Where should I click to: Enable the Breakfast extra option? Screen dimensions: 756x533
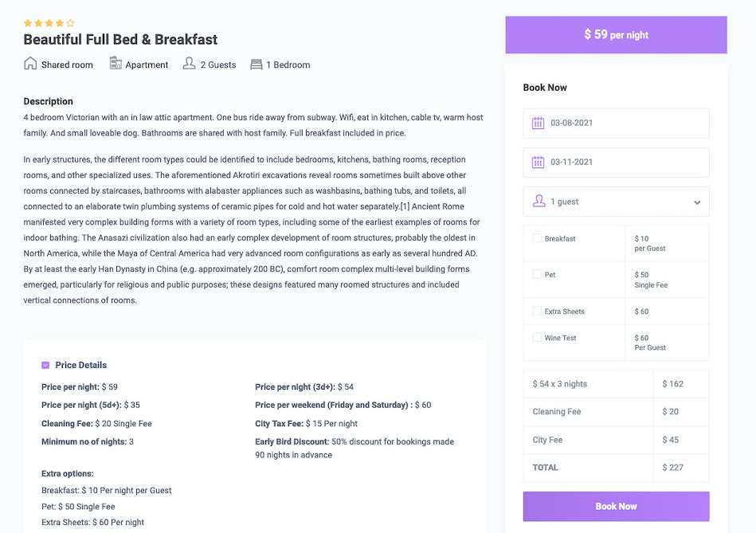[x=537, y=238]
